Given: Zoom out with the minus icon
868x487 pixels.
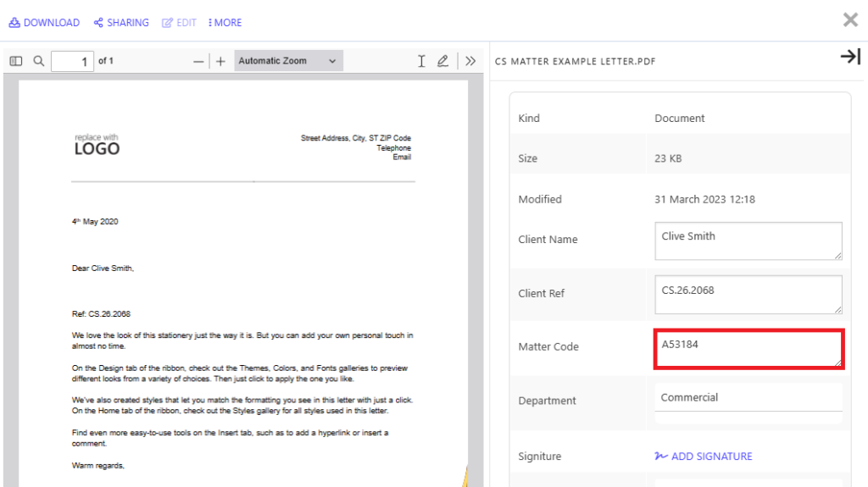Looking at the screenshot, I should coord(199,61).
